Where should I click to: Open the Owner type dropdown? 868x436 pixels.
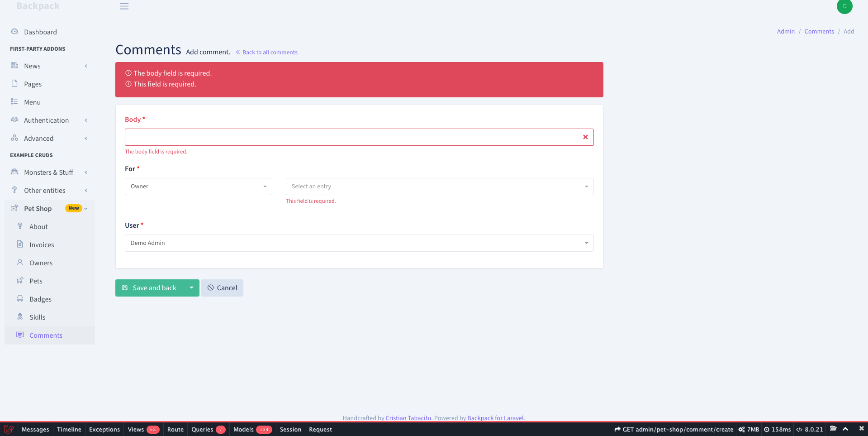[198, 186]
